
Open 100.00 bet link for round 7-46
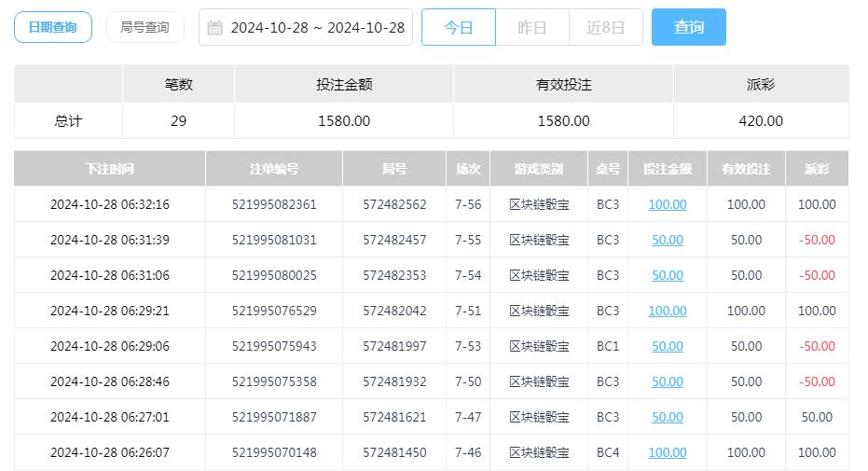pos(667,452)
